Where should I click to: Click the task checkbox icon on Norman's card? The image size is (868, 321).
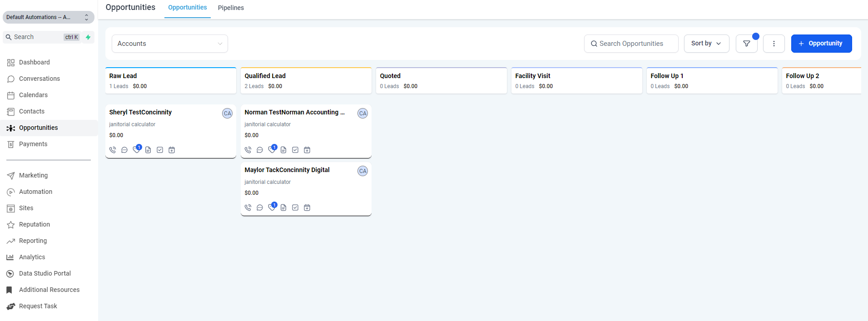(295, 150)
